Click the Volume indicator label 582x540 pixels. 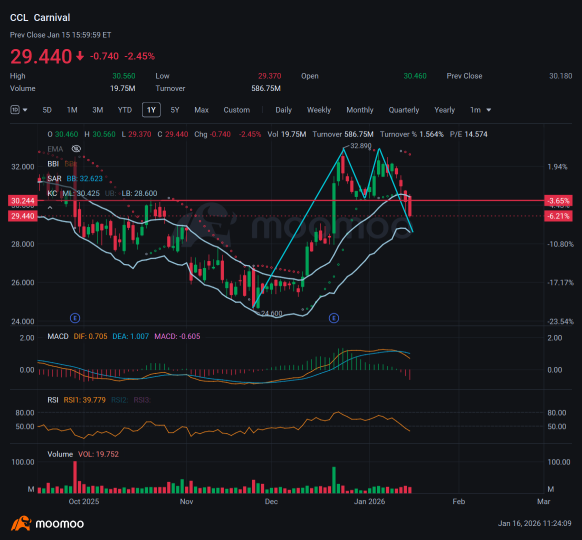pos(60,454)
